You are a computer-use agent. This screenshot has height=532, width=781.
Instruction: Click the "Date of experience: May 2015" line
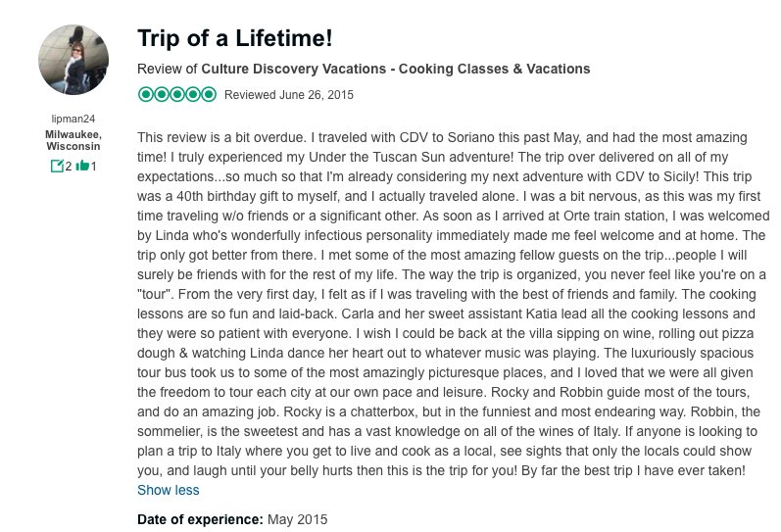click(x=232, y=519)
